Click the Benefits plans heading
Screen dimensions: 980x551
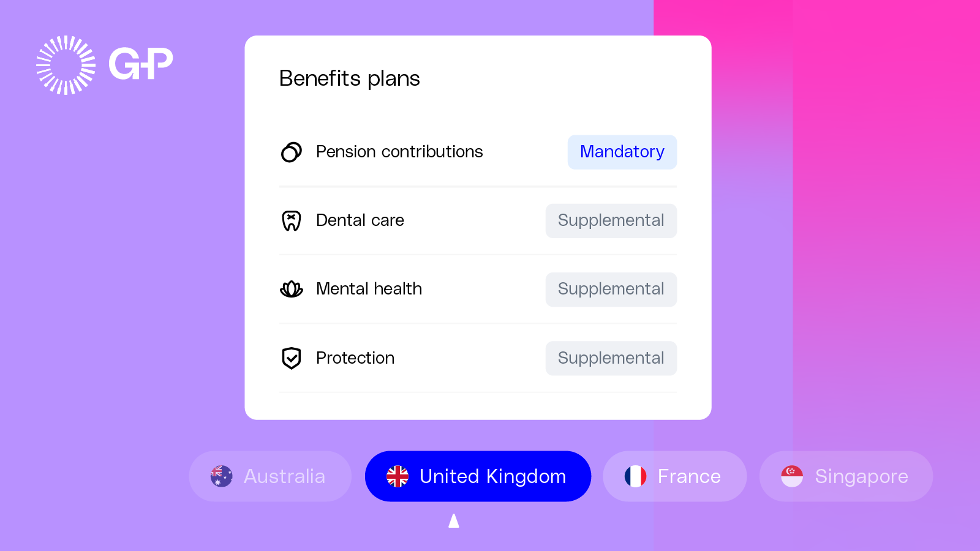tap(349, 78)
